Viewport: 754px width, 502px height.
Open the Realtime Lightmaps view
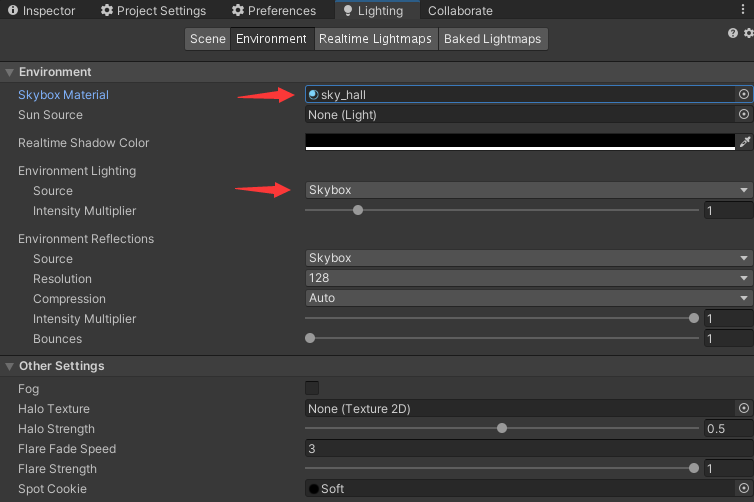click(x=376, y=39)
